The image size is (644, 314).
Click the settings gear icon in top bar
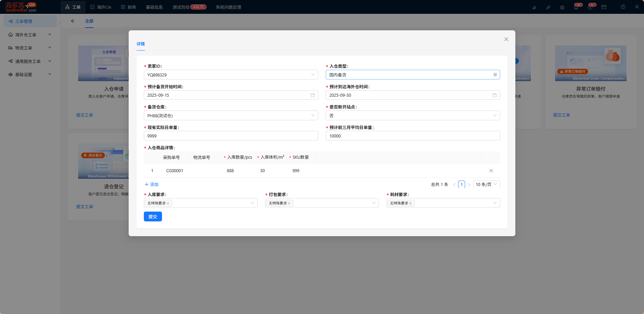tap(562, 7)
